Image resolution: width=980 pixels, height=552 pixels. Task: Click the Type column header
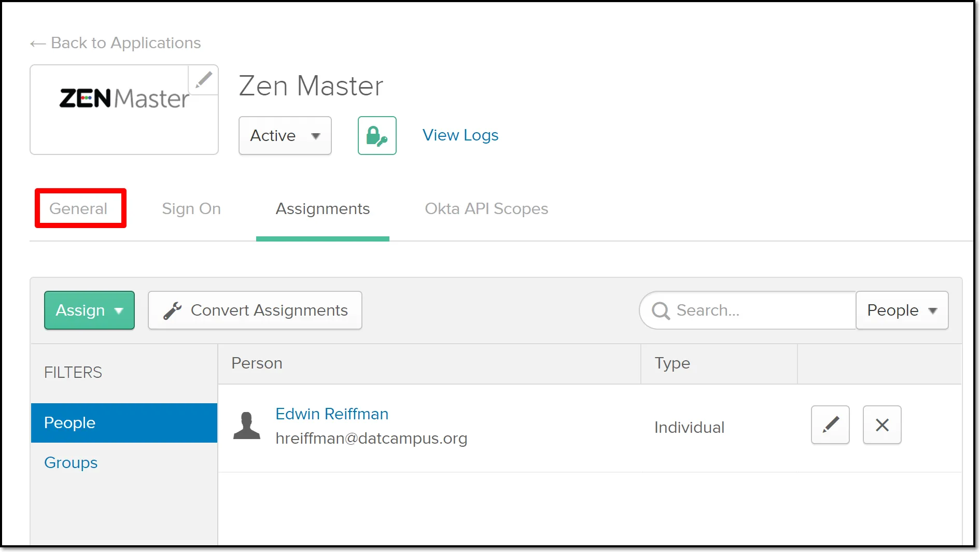[672, 363]
